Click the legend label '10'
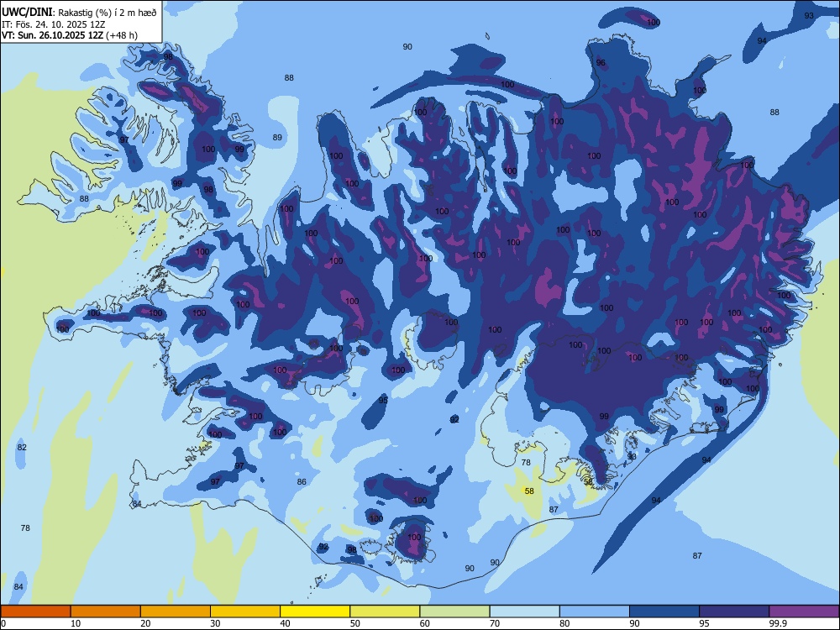This screenshot has width=840, height=630. tap(76, 623)
